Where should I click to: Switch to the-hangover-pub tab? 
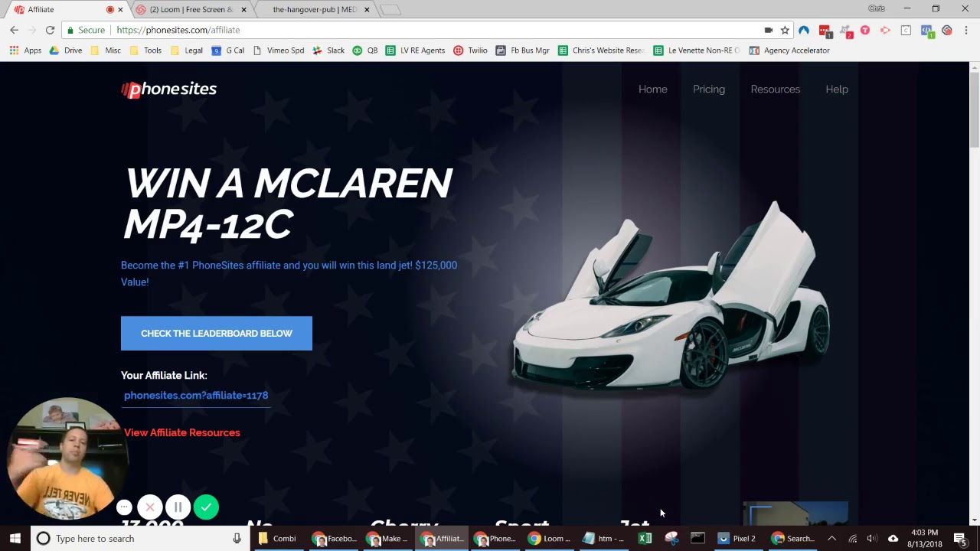click(x=314, y=10)
